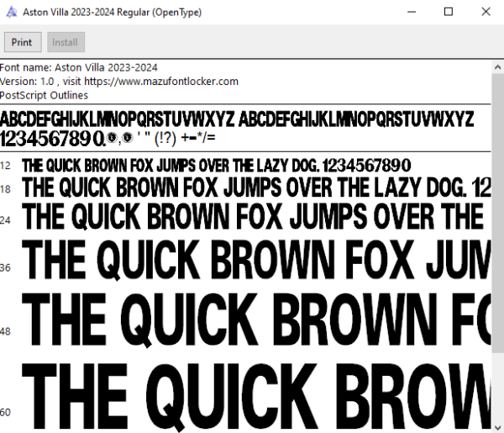Click the vertical scrollbar track

[497, 248]
